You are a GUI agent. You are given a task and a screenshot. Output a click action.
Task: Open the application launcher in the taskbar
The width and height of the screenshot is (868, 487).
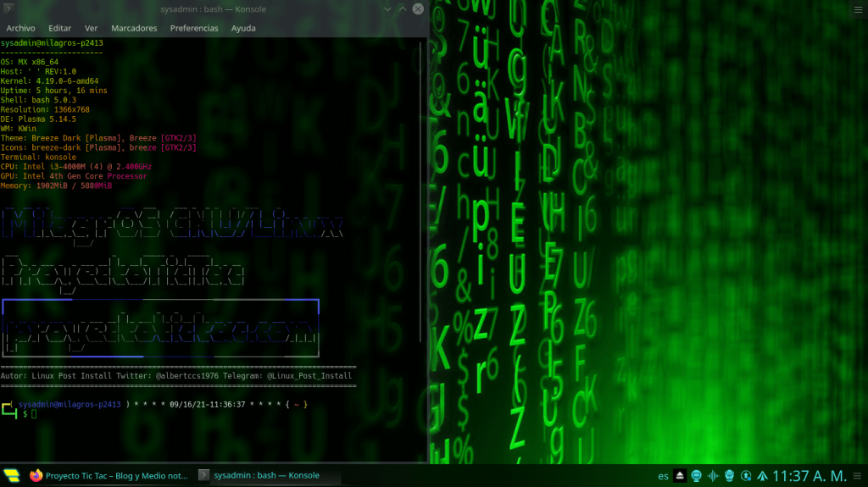(x=12, y=475)
